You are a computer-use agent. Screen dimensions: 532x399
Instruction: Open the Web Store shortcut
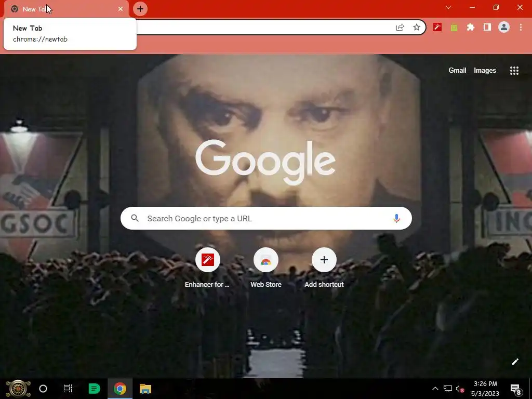266,268
